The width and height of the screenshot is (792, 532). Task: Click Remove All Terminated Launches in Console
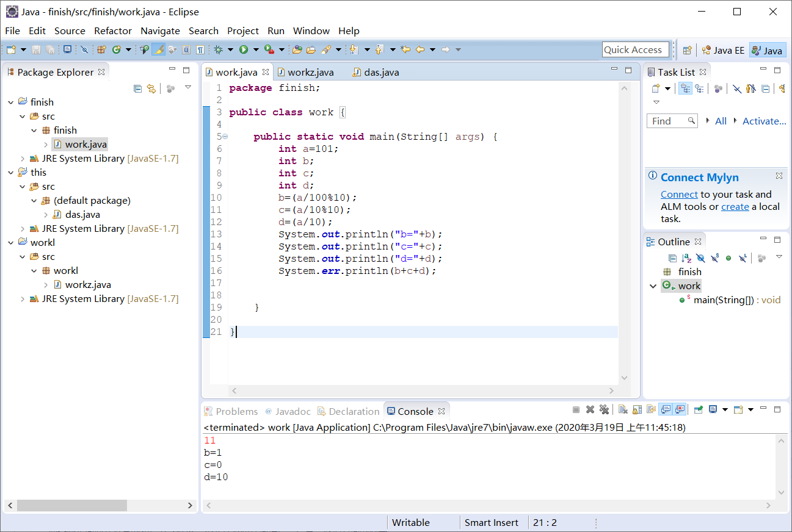pyautogui.click(x=604, y=410)
